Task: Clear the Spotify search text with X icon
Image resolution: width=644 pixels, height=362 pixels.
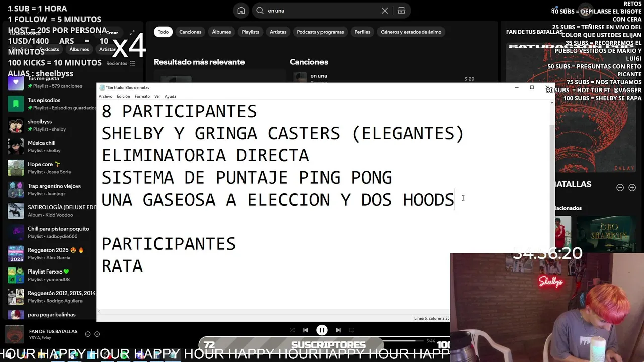Action: (x=385, y=11)
